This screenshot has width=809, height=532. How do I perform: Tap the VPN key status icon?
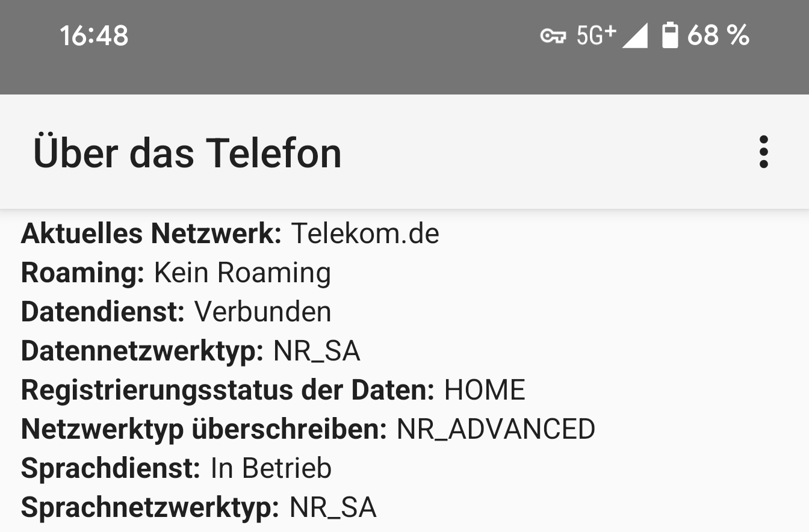click(553, 36)
